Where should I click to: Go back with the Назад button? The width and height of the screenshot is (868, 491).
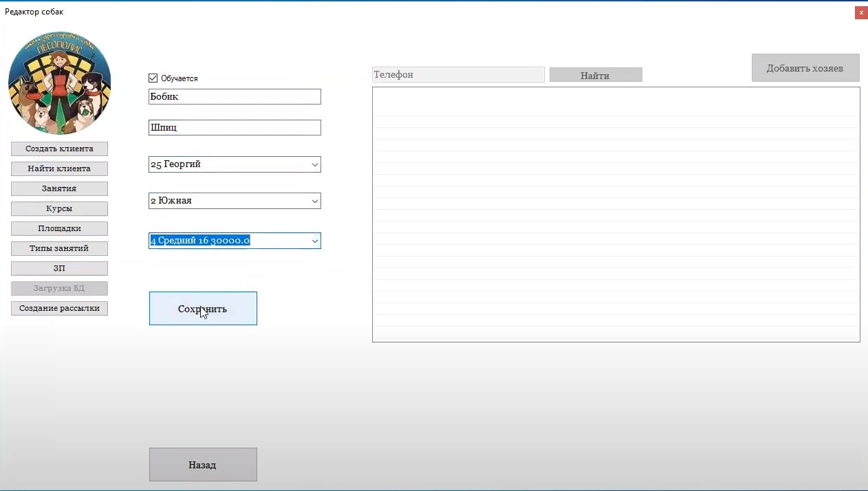click(203, 465)
